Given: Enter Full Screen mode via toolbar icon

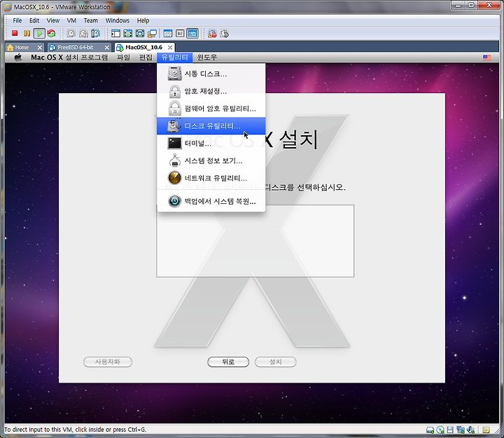Looking at the screenshot, I should tap(140, 33).
